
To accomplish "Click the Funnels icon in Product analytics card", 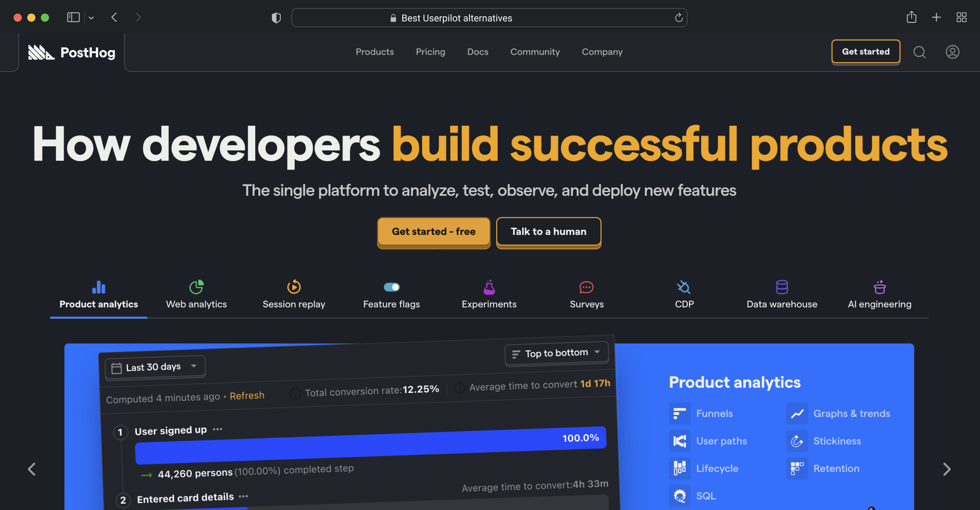I will [x=680, y=413].
